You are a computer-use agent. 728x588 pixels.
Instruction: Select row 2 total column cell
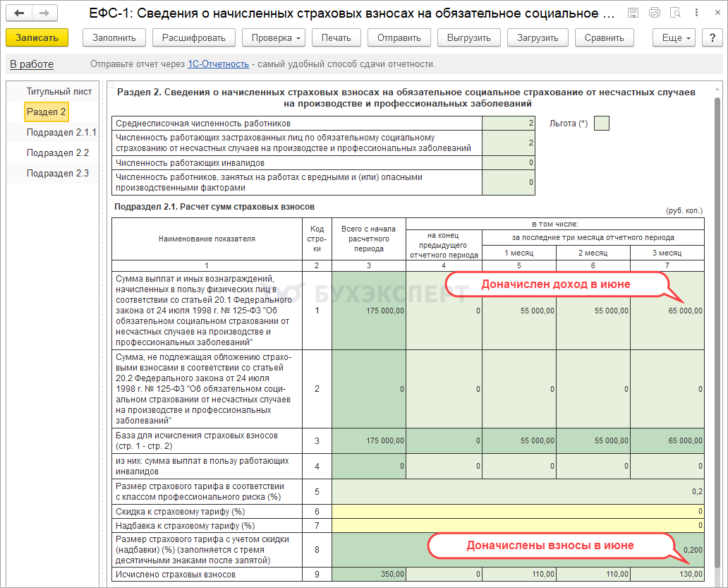[369, 389]
